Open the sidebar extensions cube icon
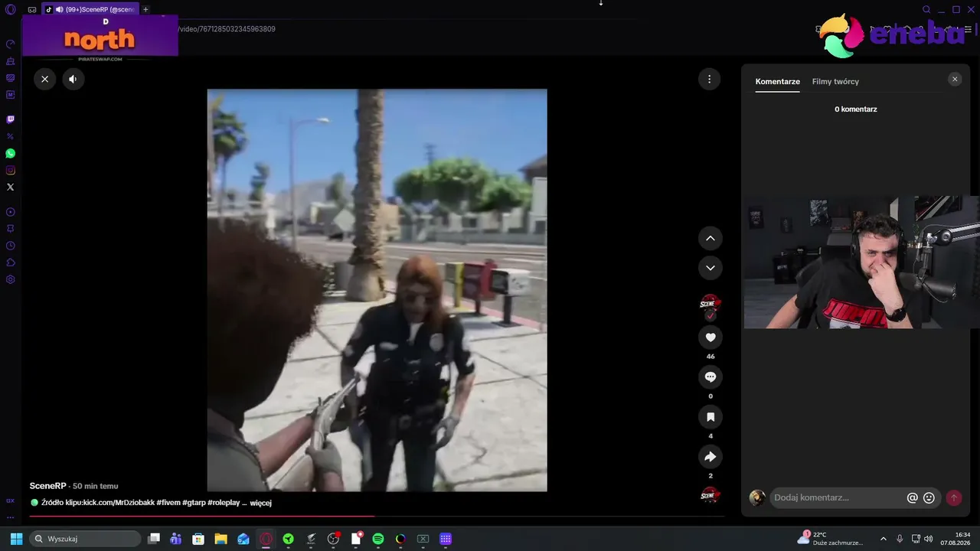The height and width of the screenshot is (551, 980). (11, 262)
